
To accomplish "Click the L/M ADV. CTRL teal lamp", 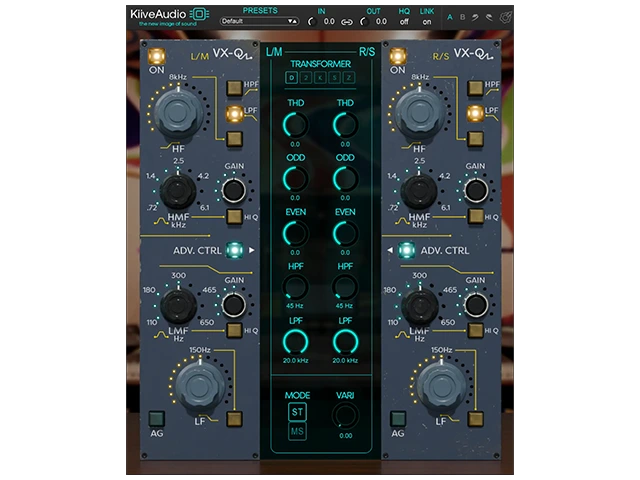I will click(235, 250).
